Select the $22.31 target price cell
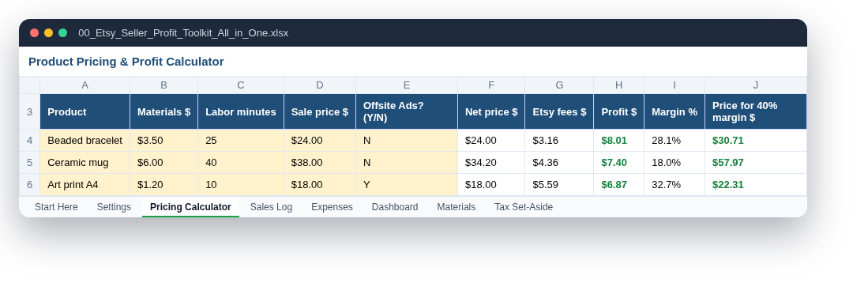The image size is (868, 294). pos(756,185)
